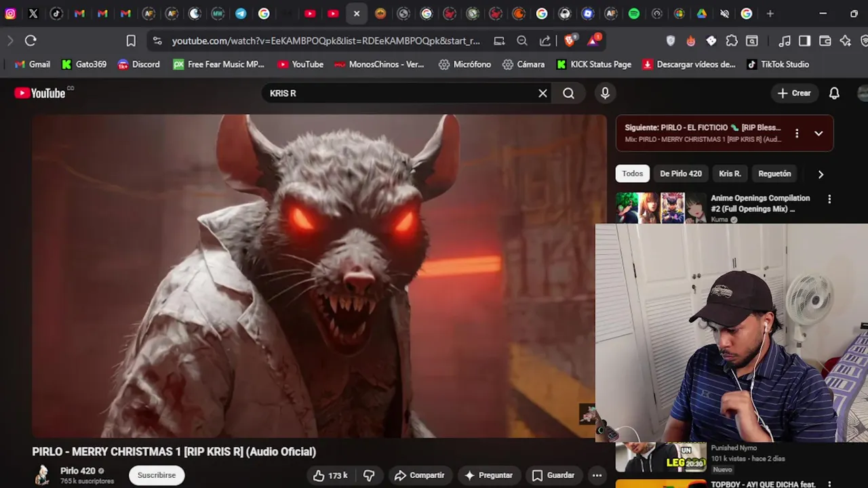Show more filter chips with right arrow
868x488 pixels.
tap(821, 174)
